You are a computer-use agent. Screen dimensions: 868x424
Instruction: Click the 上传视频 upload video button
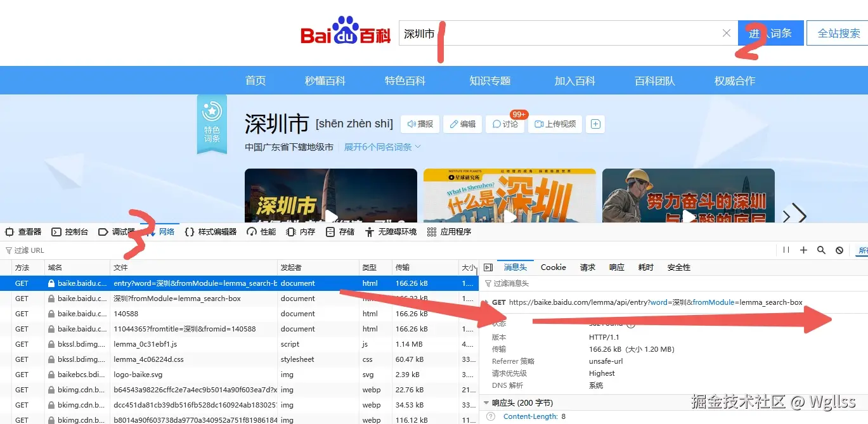[555, 124]
